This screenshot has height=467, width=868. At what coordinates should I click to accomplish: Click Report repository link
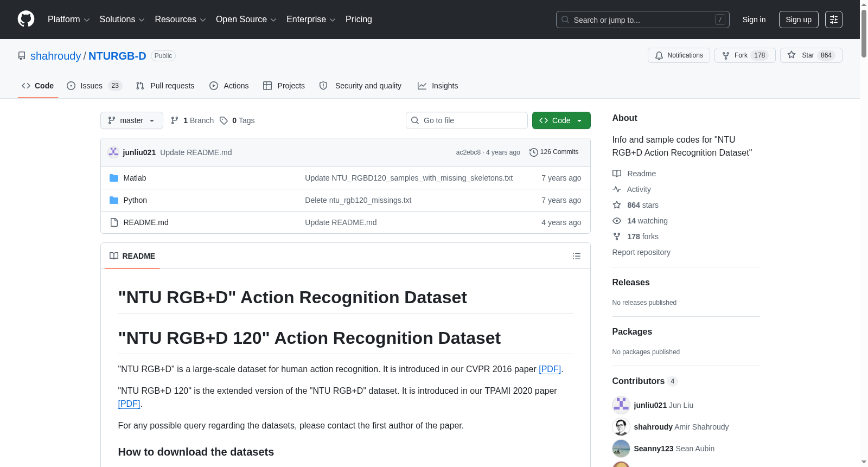click(641, 252)
